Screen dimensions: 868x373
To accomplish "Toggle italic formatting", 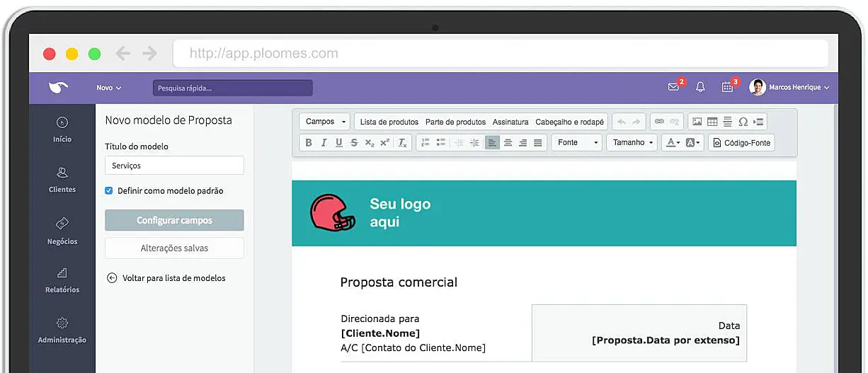I will [x=324, y=143].
